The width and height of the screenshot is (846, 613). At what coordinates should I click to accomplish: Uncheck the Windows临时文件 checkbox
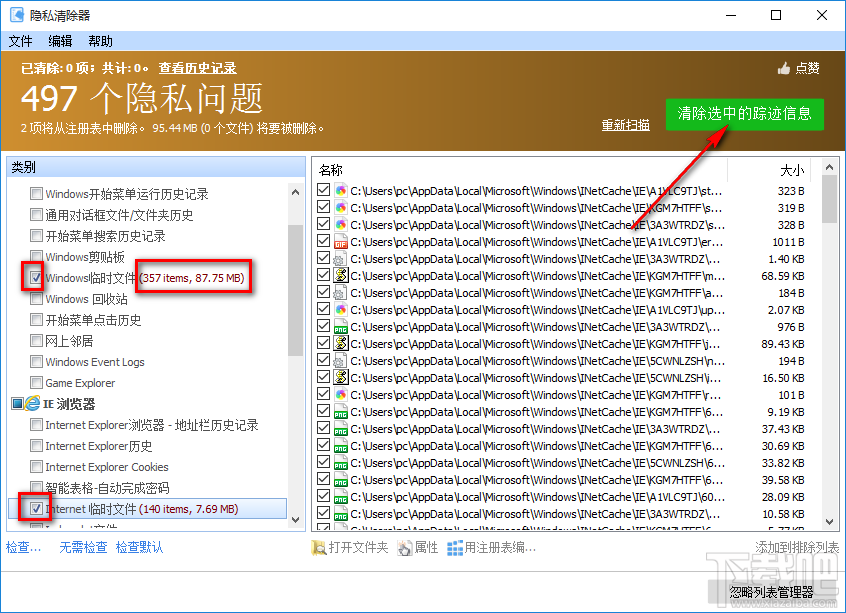pyautogui.click(x=37, y=278)
